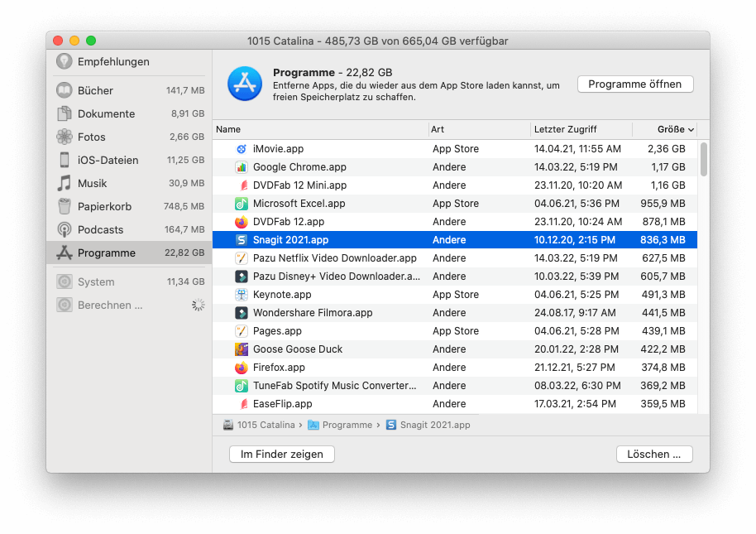Click the EaseFlip.app row icon
Viewport: 756px width, 534px height.
(x=243, y=404)
